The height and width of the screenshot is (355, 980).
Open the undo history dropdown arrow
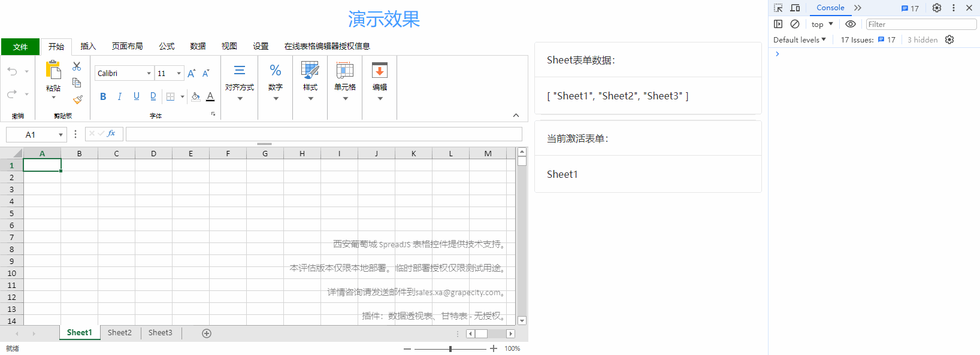click(26, 72)
